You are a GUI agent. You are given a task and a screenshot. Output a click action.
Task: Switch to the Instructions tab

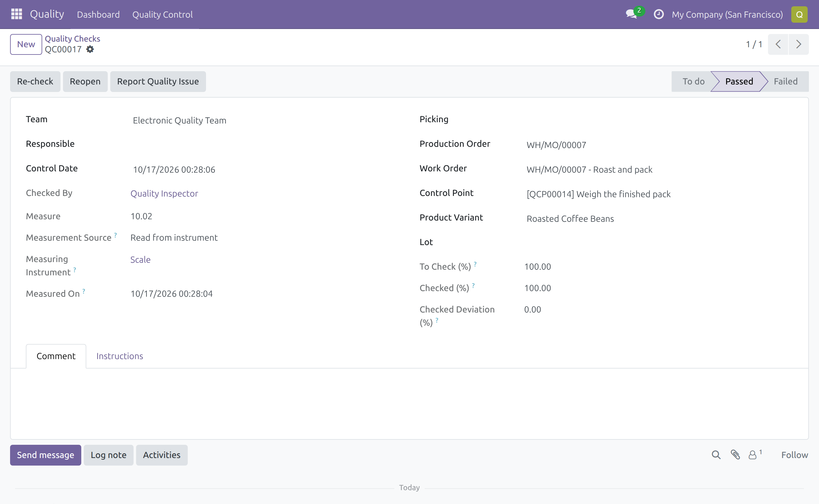pos(120,356)
